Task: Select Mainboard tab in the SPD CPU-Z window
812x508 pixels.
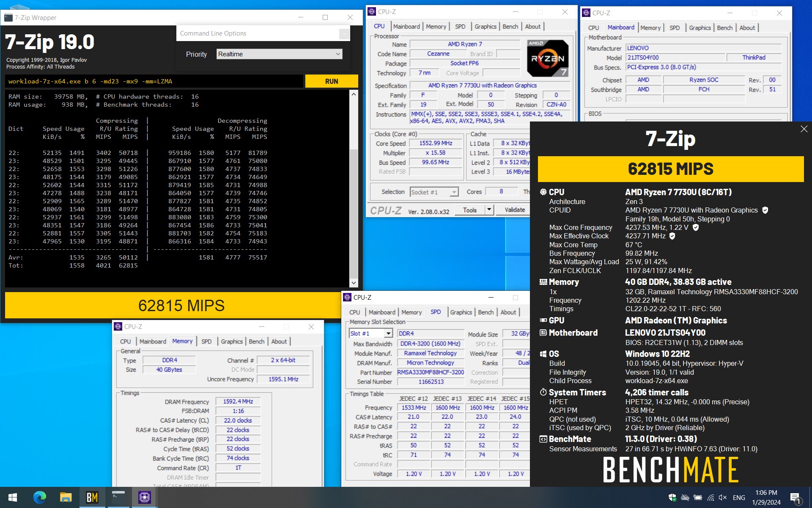Action: tap(382, 312)
